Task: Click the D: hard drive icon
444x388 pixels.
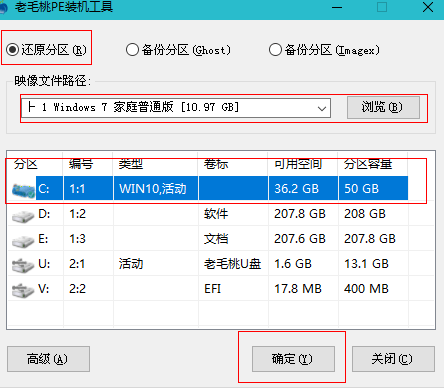Action: [23, 216]
